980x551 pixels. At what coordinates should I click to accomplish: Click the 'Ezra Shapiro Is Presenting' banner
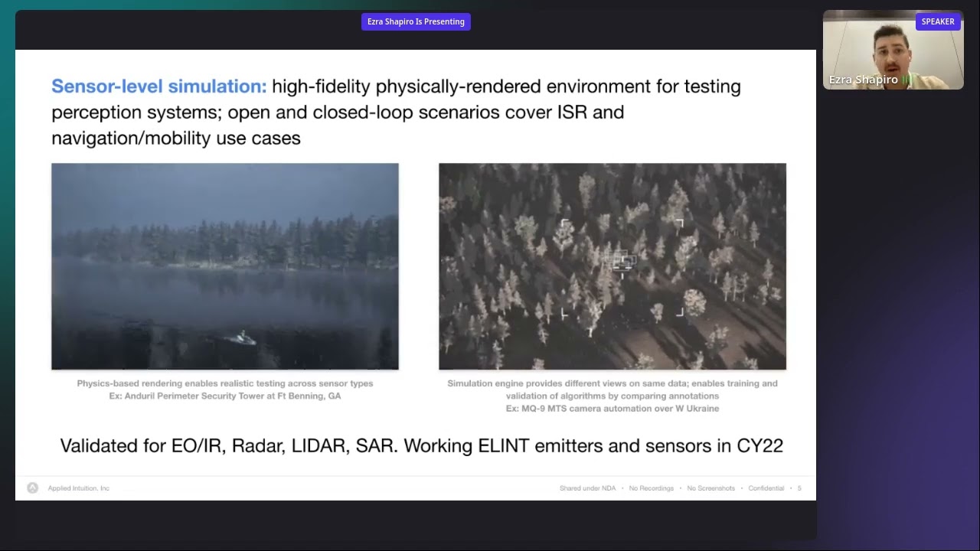(x=416, y=21)
